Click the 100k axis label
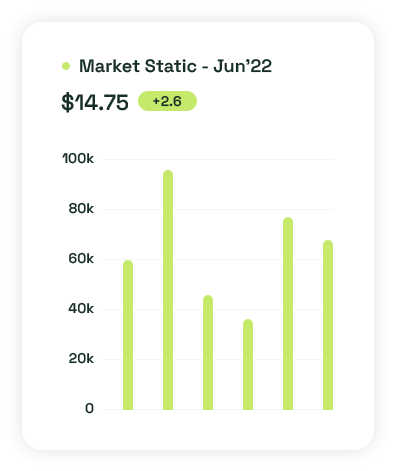This screenshot has width=395, height=471. click(x=78, y=159)
